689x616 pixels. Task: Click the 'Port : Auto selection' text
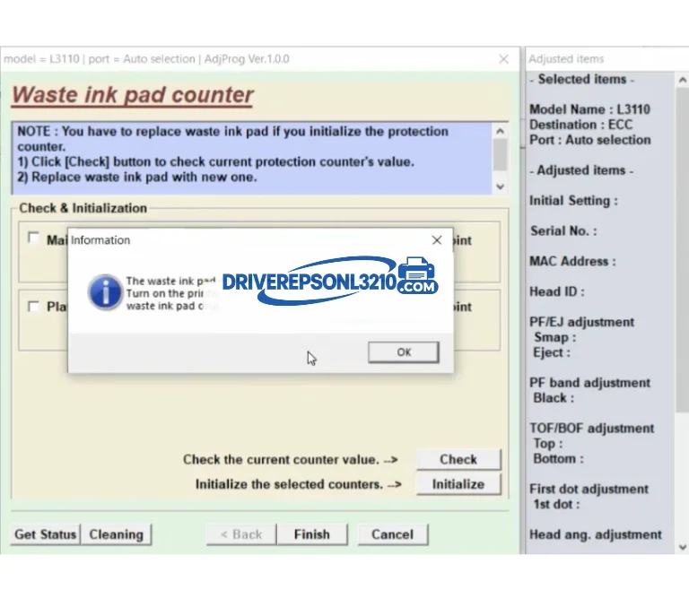[590, 140]
